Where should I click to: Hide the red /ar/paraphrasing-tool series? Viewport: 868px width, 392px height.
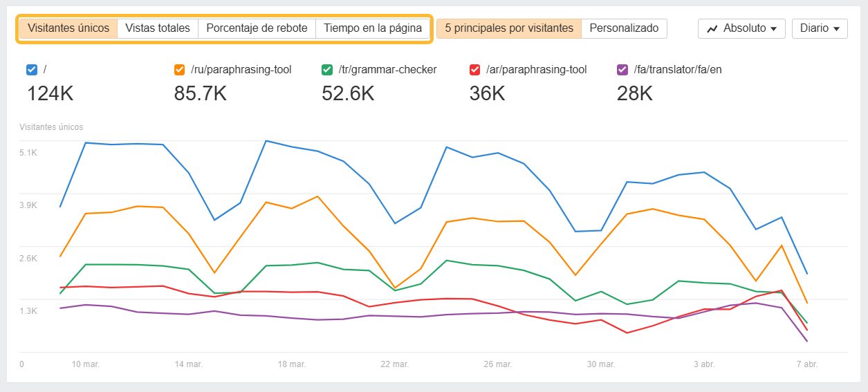pos(474,69)
